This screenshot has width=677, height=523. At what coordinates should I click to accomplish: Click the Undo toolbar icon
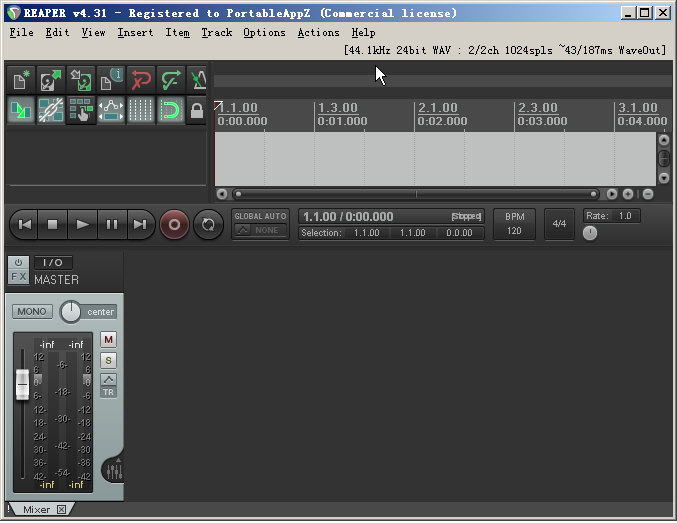click(x=141, y=80)
